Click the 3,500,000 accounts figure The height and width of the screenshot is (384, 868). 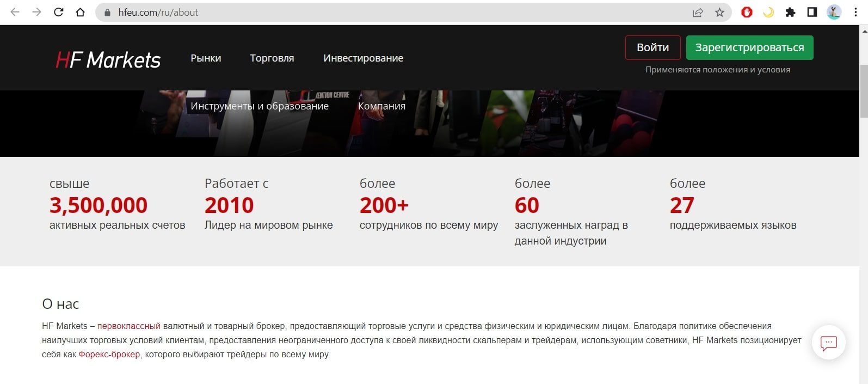[x=99, y=205]
